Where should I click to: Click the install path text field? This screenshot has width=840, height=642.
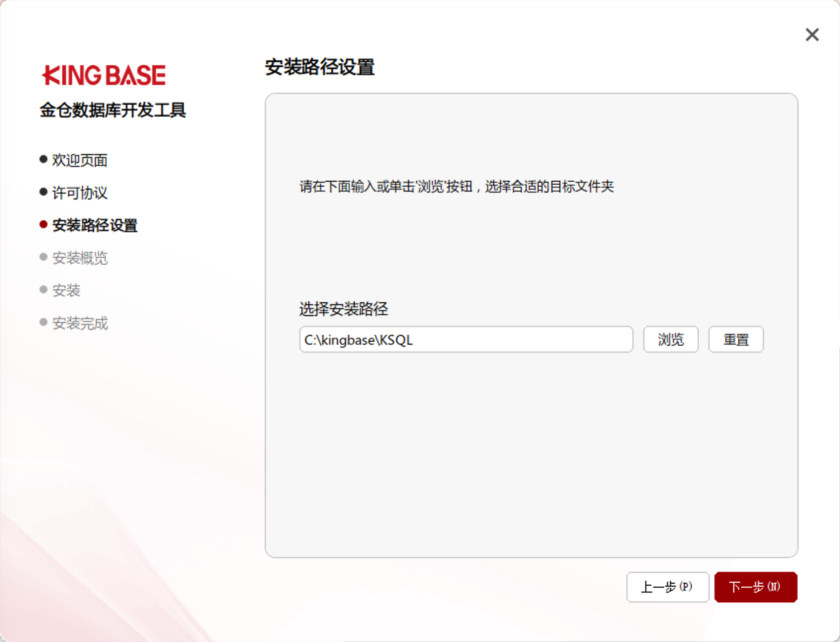coord(465,340)
